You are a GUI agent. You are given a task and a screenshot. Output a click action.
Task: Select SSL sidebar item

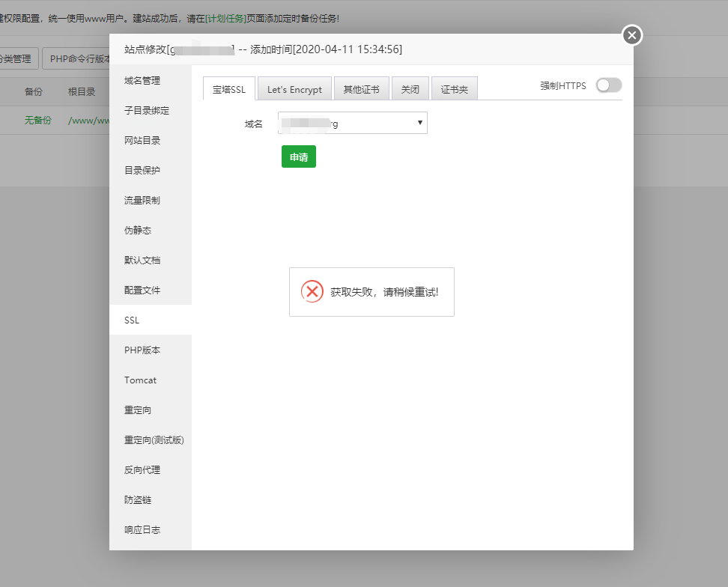[x=151, y=320]
